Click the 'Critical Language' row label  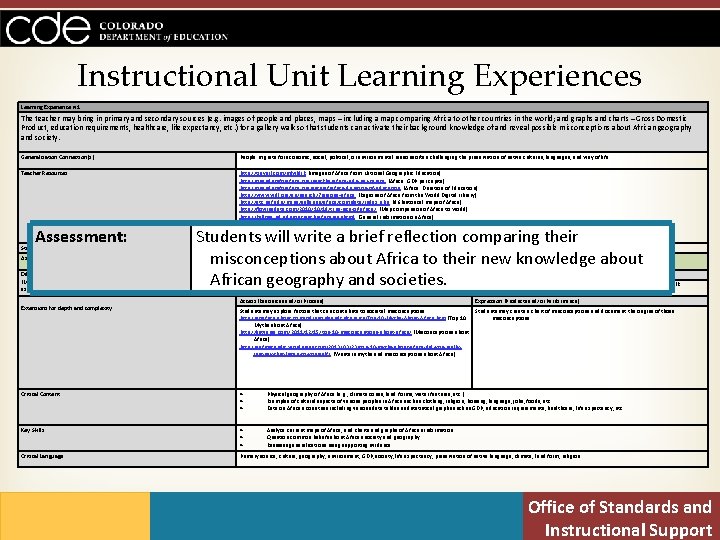(x=42, y=456)
